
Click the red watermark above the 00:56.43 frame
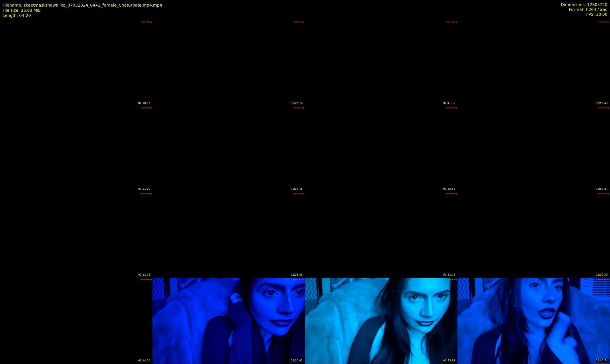(x=603, y=22)
